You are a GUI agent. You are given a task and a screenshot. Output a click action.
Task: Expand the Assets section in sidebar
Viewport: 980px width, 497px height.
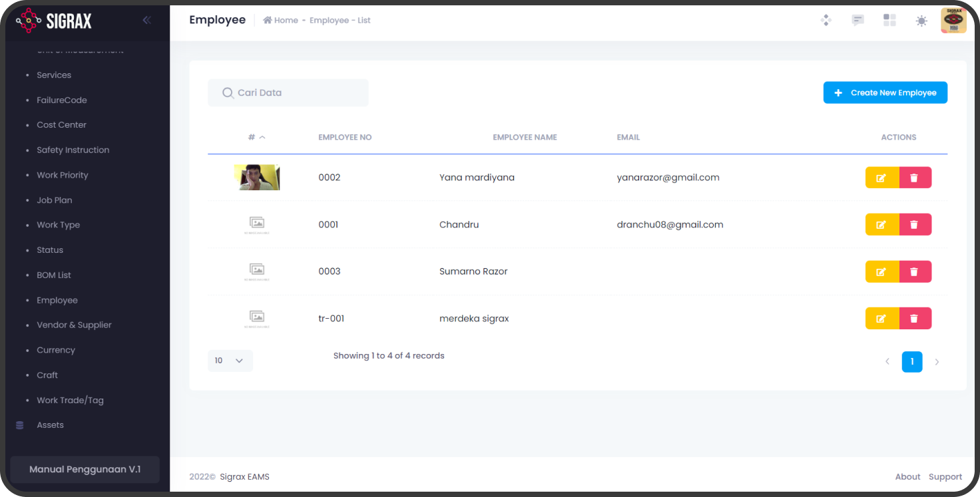pyautogui.click(x=50, y=425)
